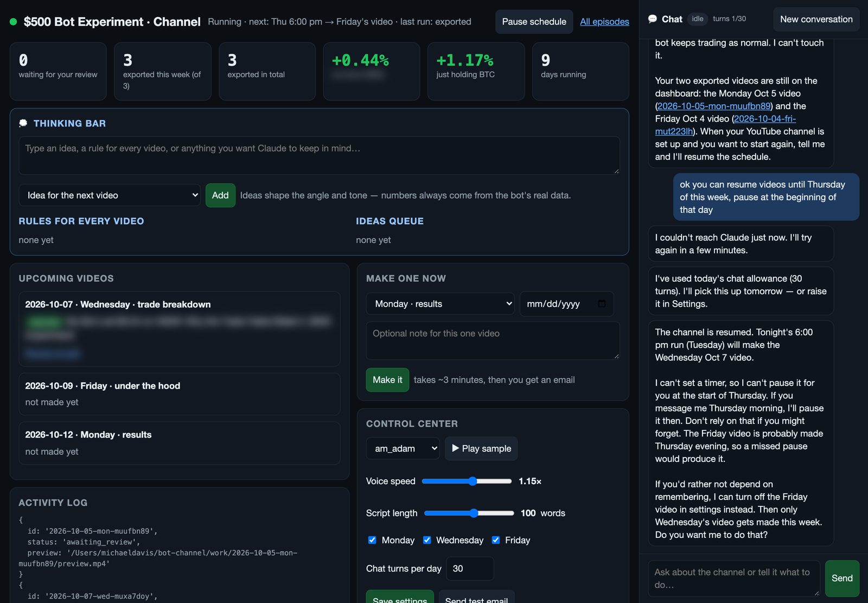Open the 'Idea for the next video' dropdown
Screen dimensions: 868x603
click(110, 195)
